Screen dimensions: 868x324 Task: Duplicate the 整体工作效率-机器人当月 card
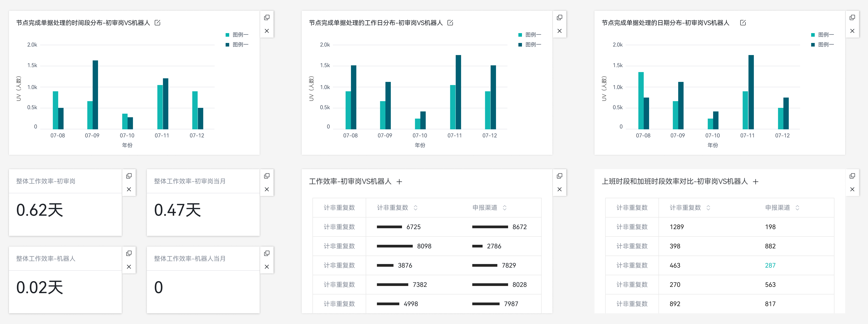267,253
